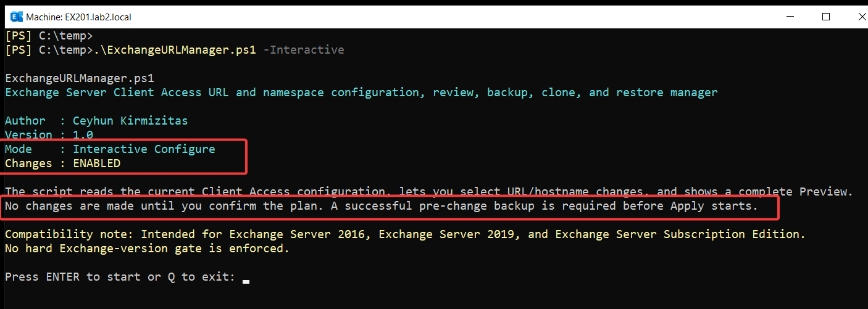
Task: Click the 'Press ENTER to start or Q' prompt
Action: pyautogui.click(x=120, y=277)
